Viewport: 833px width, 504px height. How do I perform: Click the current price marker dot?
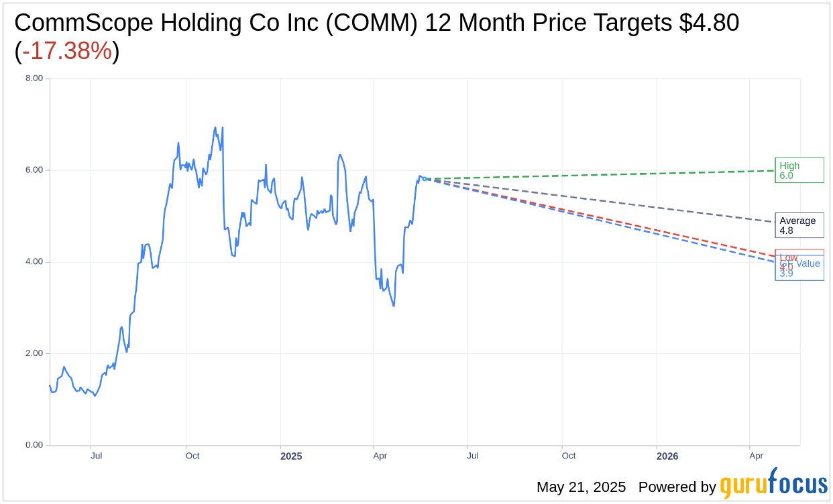coord(424,179)
